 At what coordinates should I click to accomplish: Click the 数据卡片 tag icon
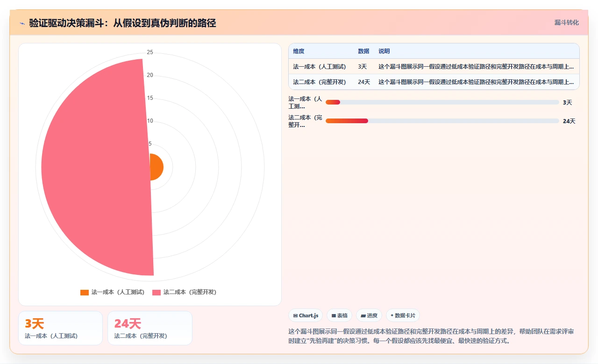[x=392, y=315]
